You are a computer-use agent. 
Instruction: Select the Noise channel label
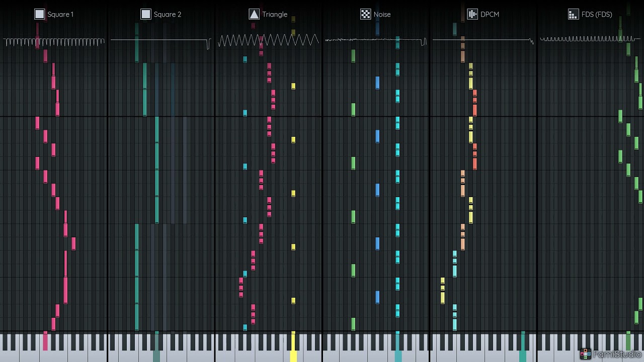[382, 14]
